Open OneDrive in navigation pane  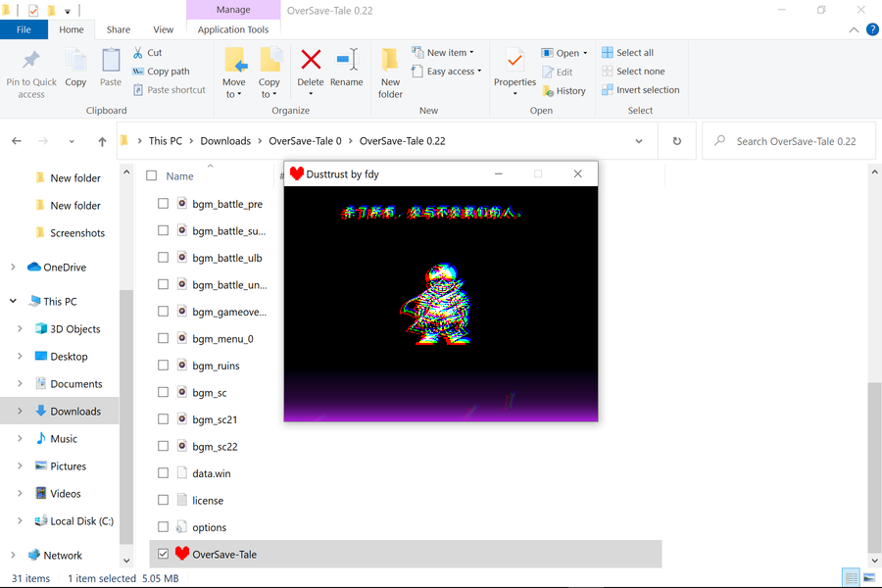(x=65, y=268)
